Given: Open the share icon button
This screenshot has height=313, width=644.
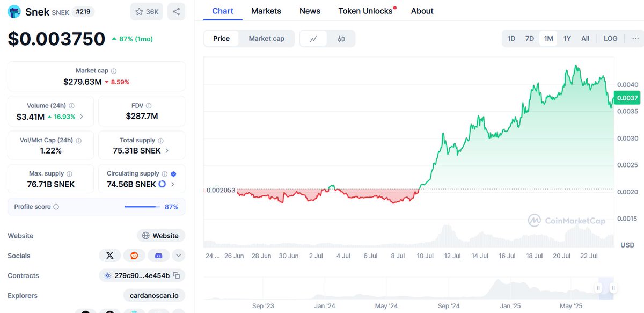Looking at the screenshot, I should 177,11.
